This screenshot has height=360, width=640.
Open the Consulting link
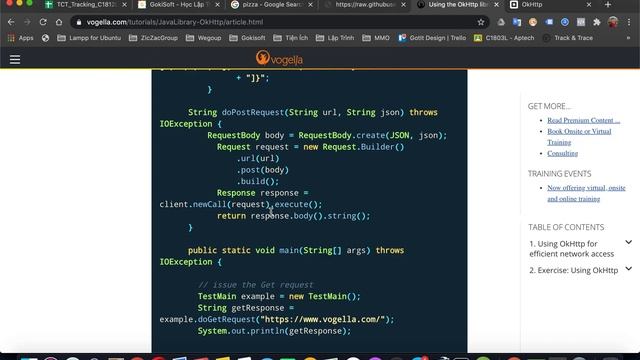point(562,153)
